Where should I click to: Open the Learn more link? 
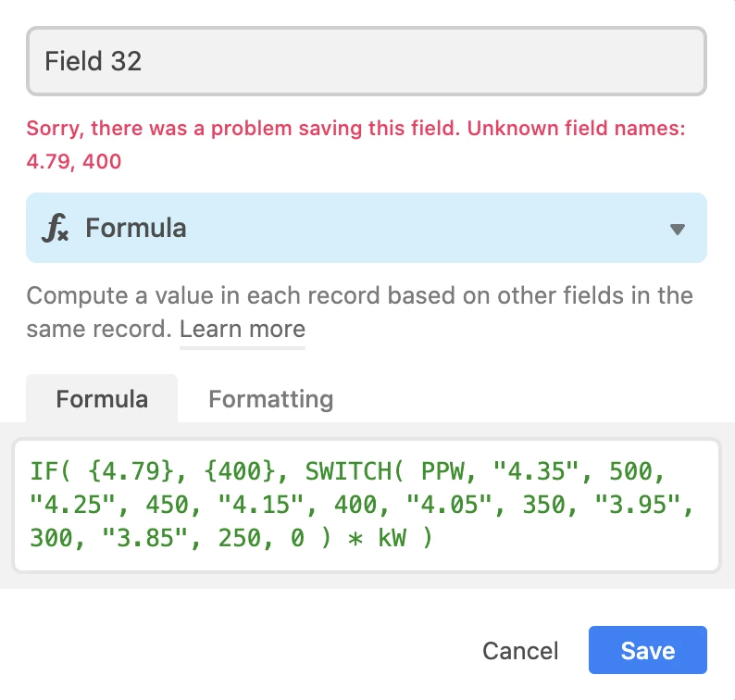(x=243, y=329)
